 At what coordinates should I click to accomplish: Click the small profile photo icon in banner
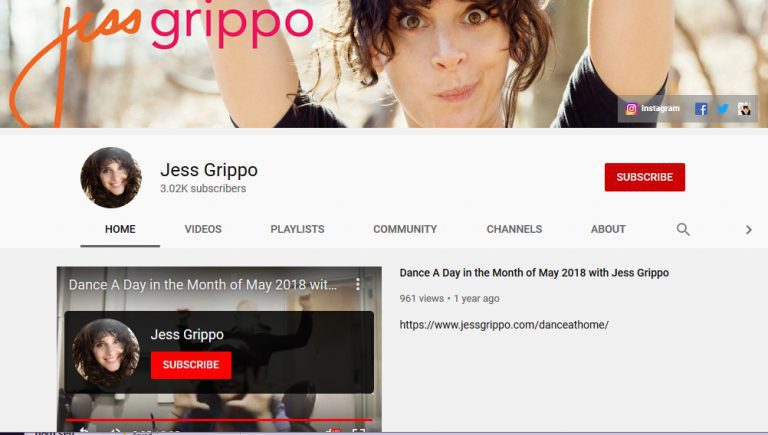click(744, 109)
